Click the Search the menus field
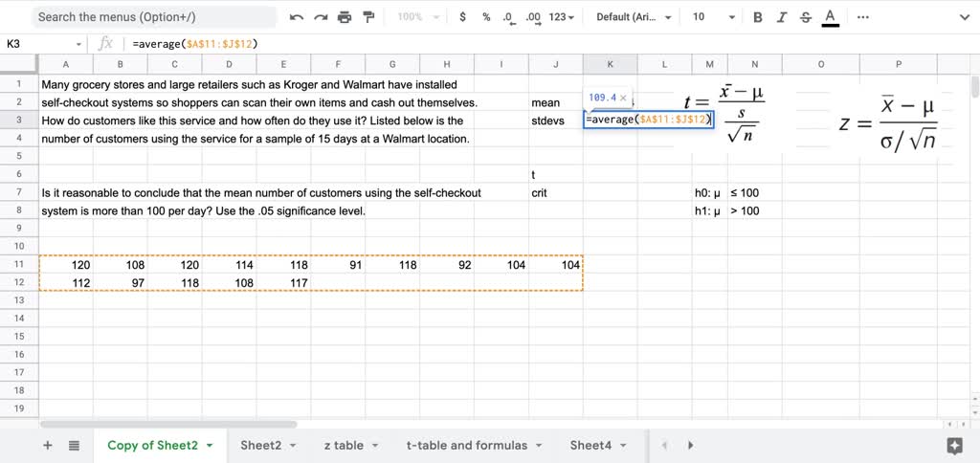 [153, 17]
